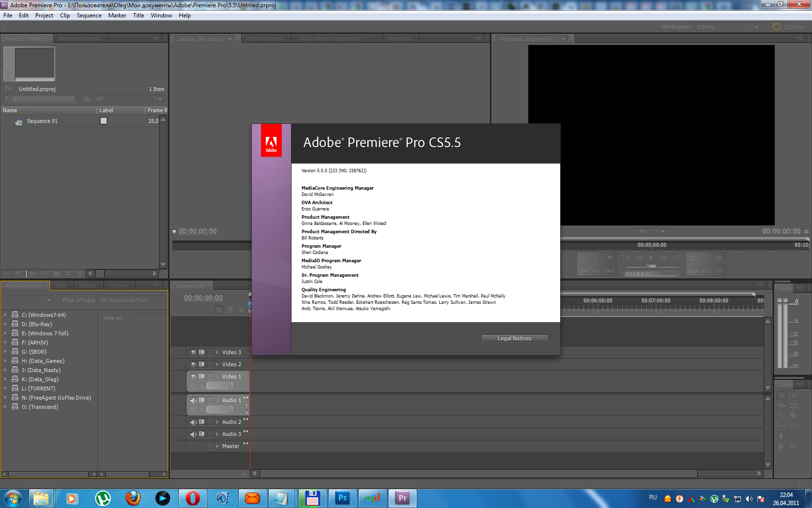Screen dimensions: 812x508
Task: Toggle Snap in the timeline panel
Action: tap(219, 310)
